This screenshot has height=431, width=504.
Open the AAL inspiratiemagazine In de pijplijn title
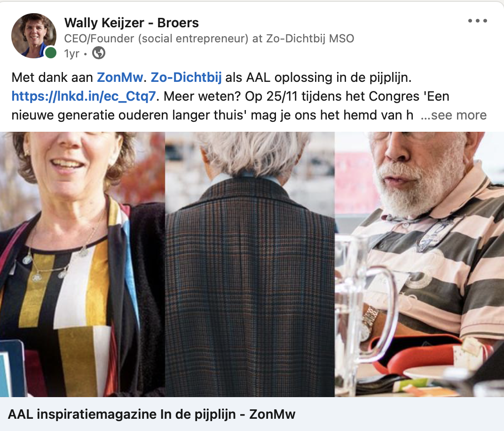tap(151, 414)
